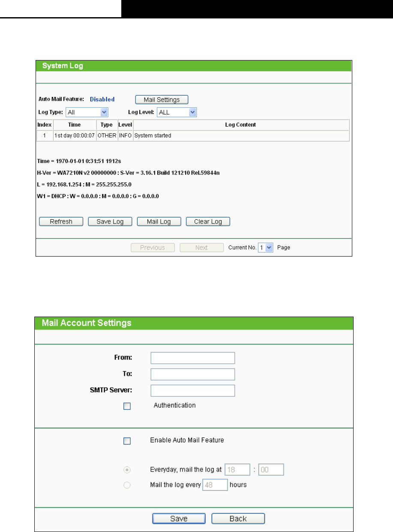Click the hours interval field showing 48
The width and height of the screenshot is (393, 532).
[x=215, y=485]
